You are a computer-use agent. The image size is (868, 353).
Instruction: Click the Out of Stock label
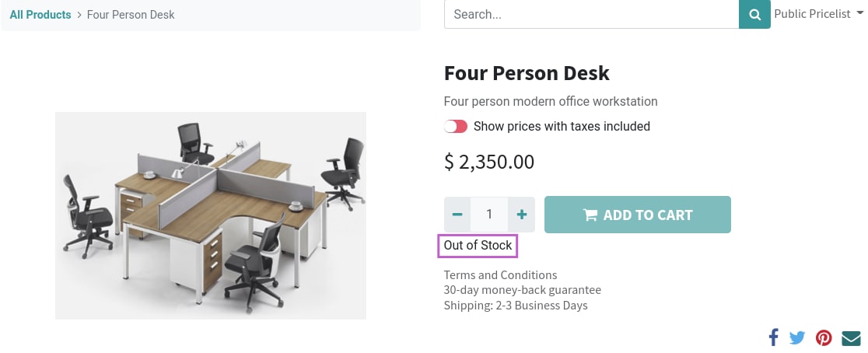478,245
